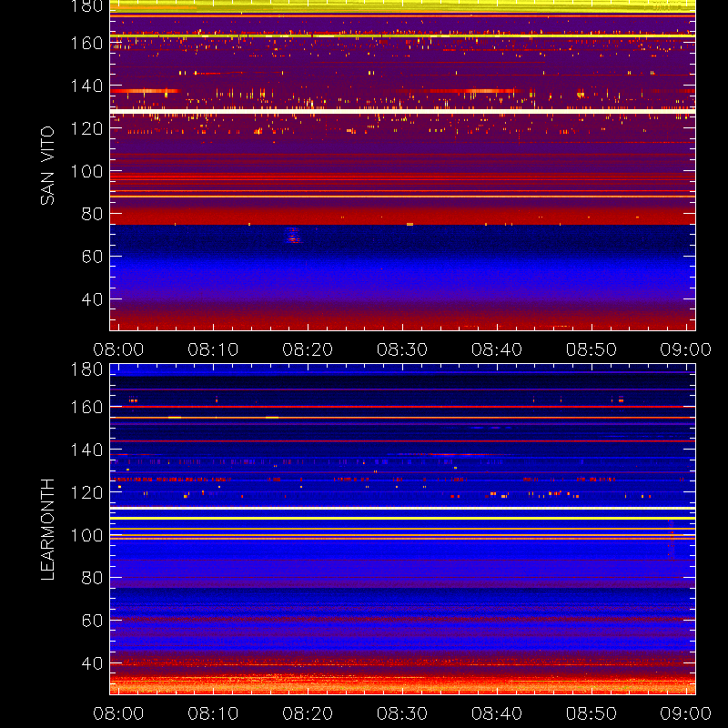Click the 08:20 label under Learmonth plot
The height and width of the screenshot is (728, 728).
[308, 713]
